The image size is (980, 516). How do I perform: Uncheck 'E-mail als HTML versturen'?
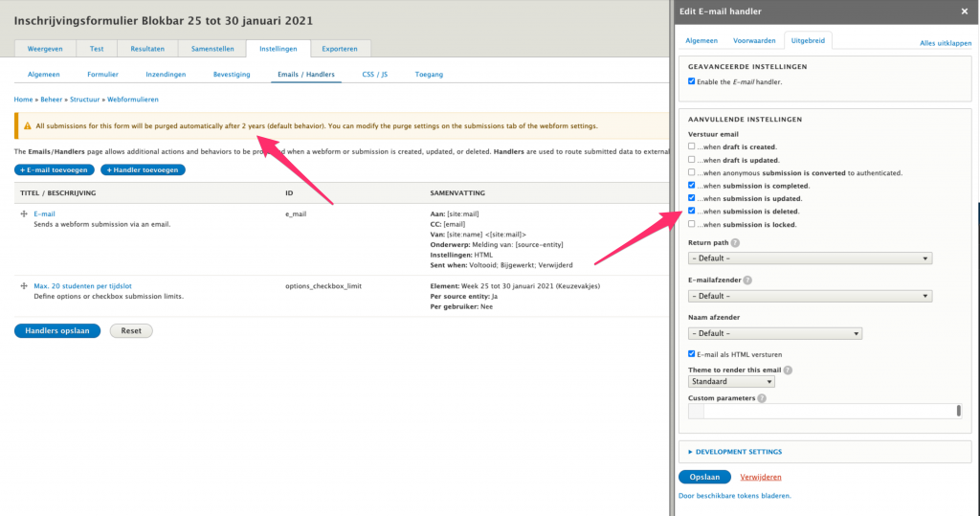click(692, 353)
